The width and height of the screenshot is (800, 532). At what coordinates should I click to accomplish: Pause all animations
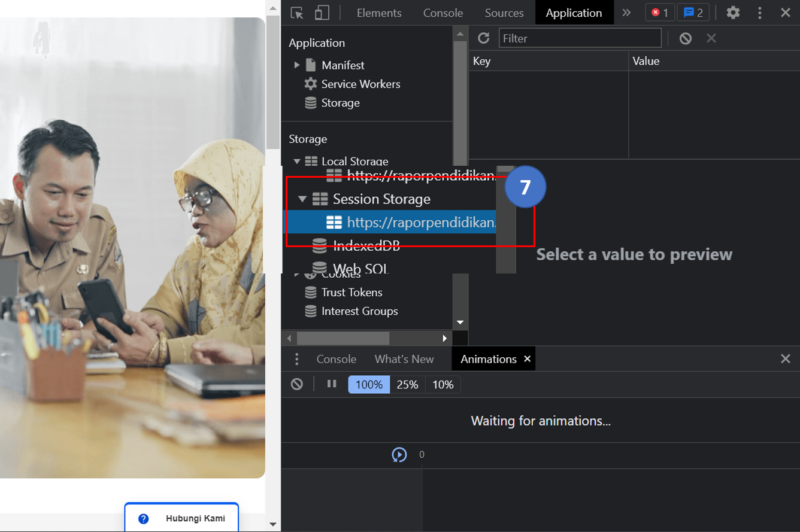coord(332,384)
